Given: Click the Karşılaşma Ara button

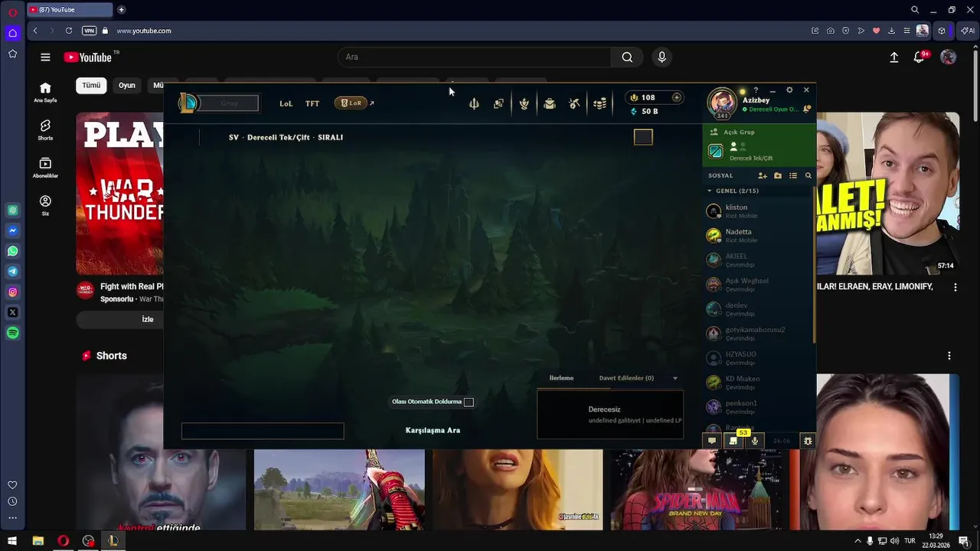Looking at the screenshot, I should point(433,430).
